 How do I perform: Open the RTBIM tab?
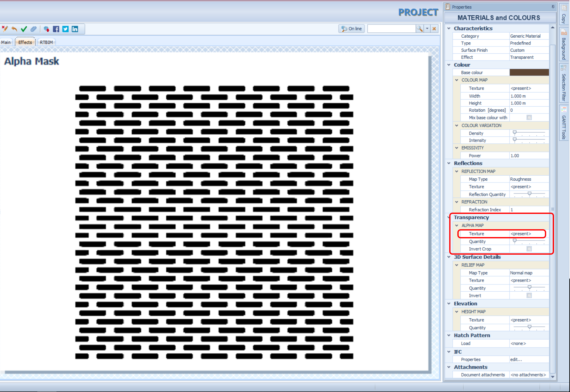pyautogui.click(x=46, y=42)
